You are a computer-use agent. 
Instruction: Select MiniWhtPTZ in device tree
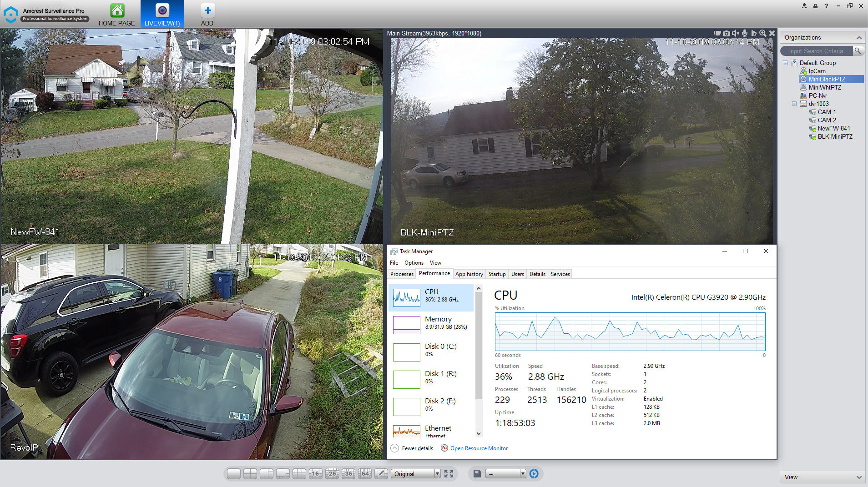825,87
